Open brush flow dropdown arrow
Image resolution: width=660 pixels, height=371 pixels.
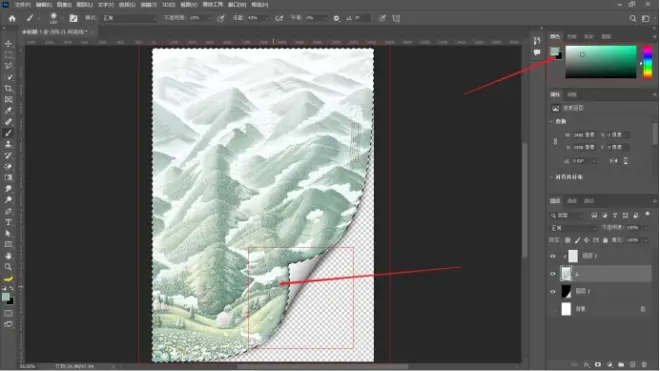coord(266,18)
